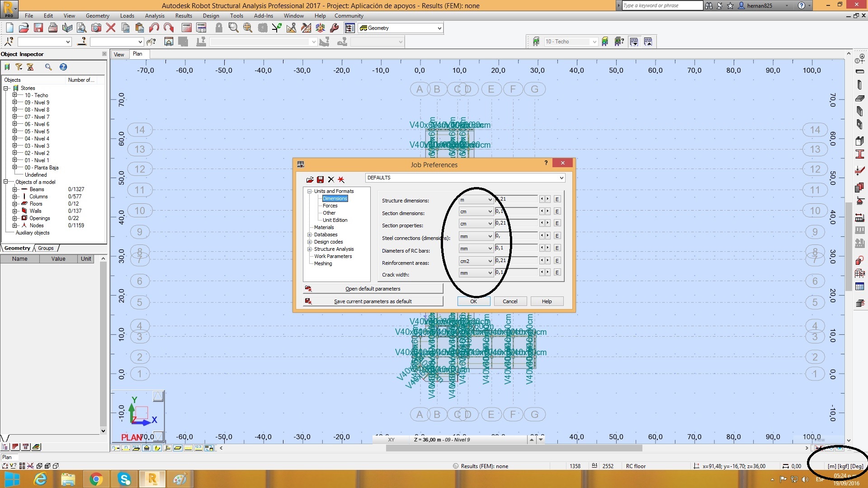Create a new project with the new file icon

[9, 28]
